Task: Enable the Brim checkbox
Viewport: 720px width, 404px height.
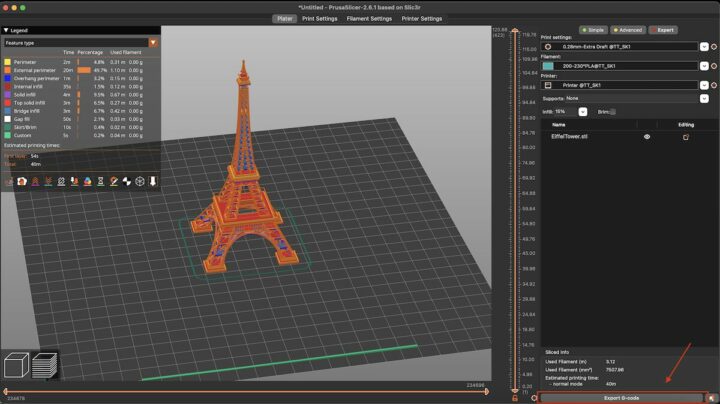Action: point(614,112)
